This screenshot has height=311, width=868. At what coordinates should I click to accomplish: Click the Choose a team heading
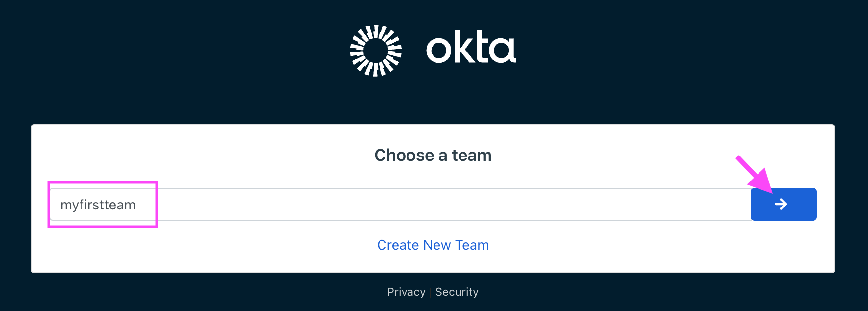pyautogui.click(x=433, y=155)
